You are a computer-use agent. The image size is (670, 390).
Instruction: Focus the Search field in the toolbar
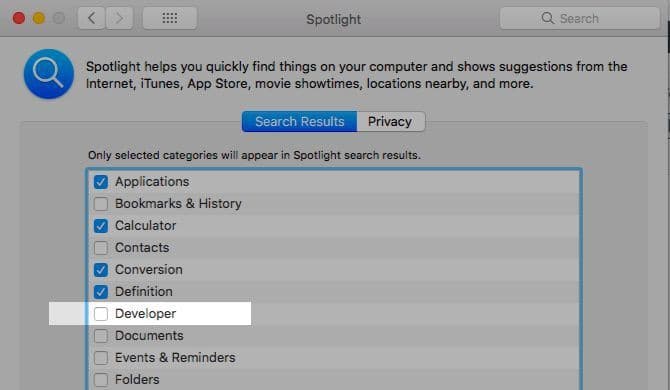pyautogui.click(x=580, y=18)
